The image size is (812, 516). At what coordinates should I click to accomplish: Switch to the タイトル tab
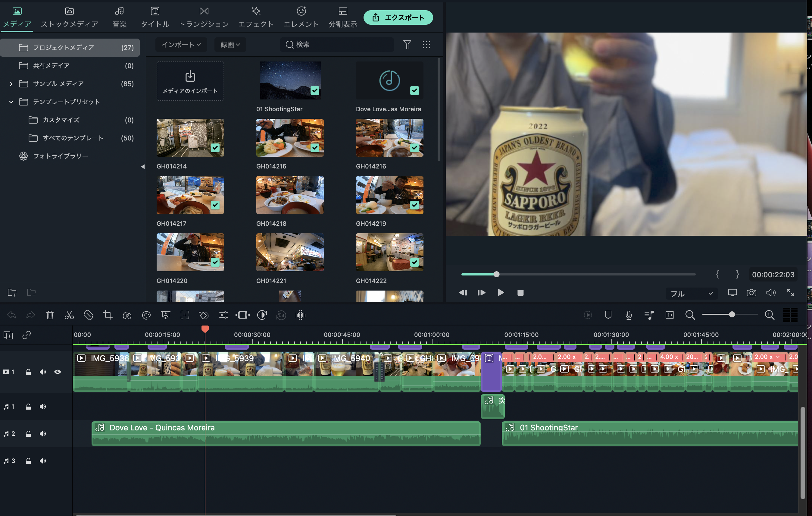tap(155, 17)
